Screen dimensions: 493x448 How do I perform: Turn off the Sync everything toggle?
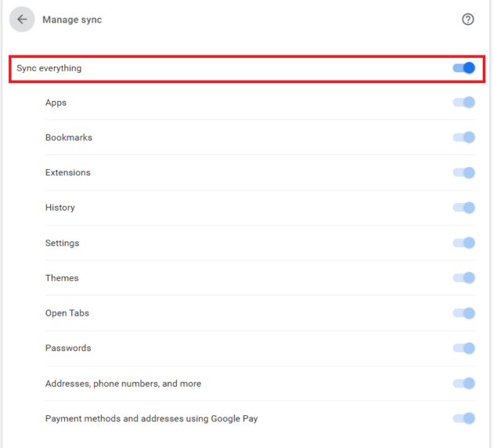tap(464, 68)
